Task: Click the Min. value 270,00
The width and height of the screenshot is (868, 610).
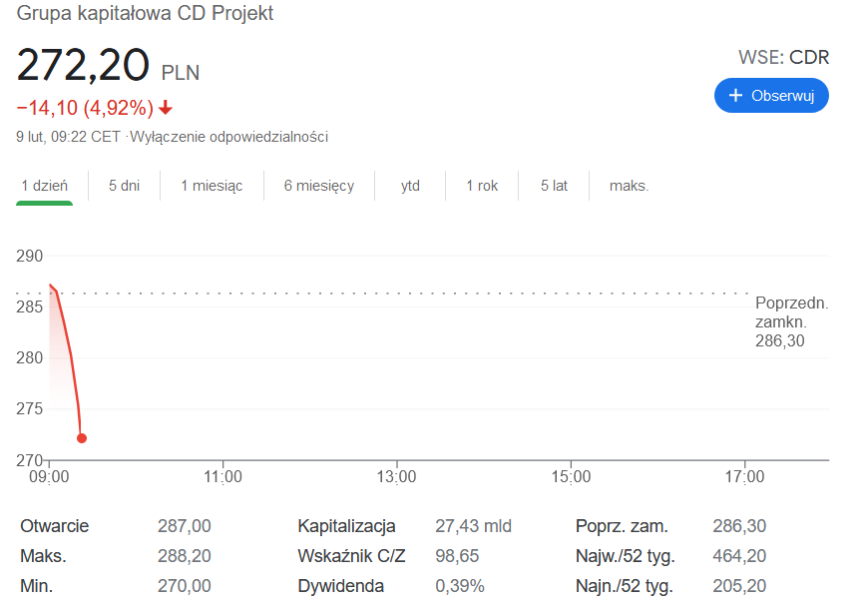Action: 185,586
